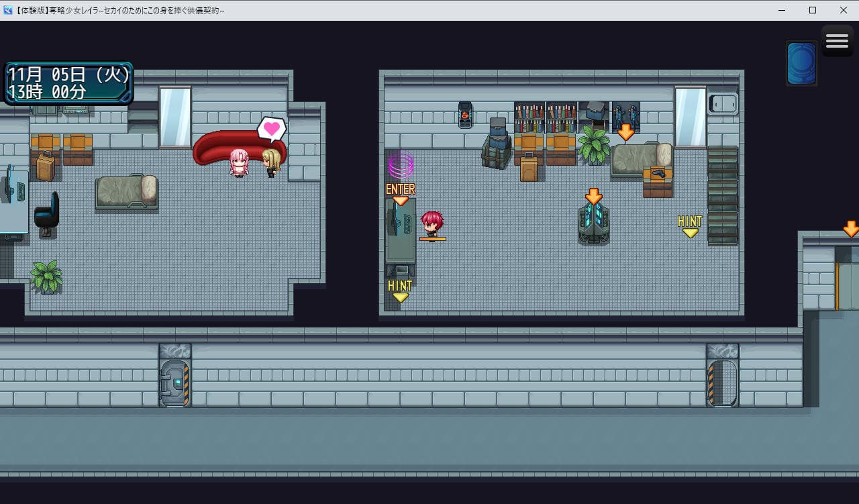Select the blonde character by the sofa
The width and height of the screenshot is (859, 504).
click(271, 162)
